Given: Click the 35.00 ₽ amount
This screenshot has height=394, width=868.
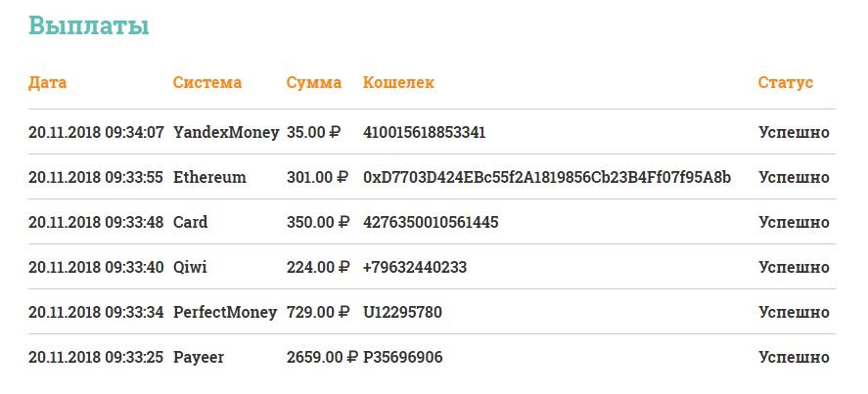Looking at the screenshot, I should 313,132.
